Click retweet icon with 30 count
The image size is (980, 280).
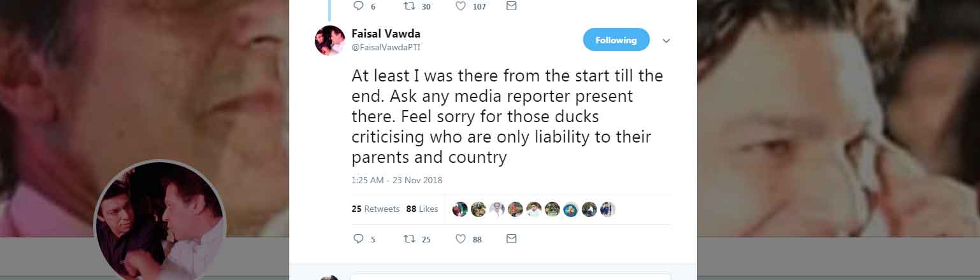click(x=410, y=6)
